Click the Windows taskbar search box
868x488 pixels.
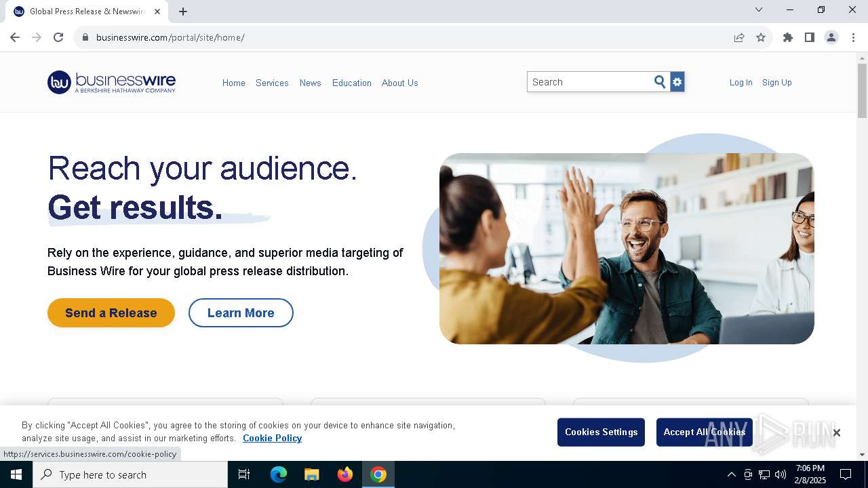[x=130, y=474]
